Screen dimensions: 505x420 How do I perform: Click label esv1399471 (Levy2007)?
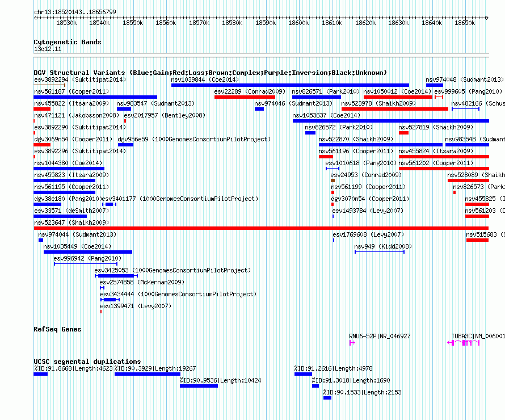(x=136, y=306)
